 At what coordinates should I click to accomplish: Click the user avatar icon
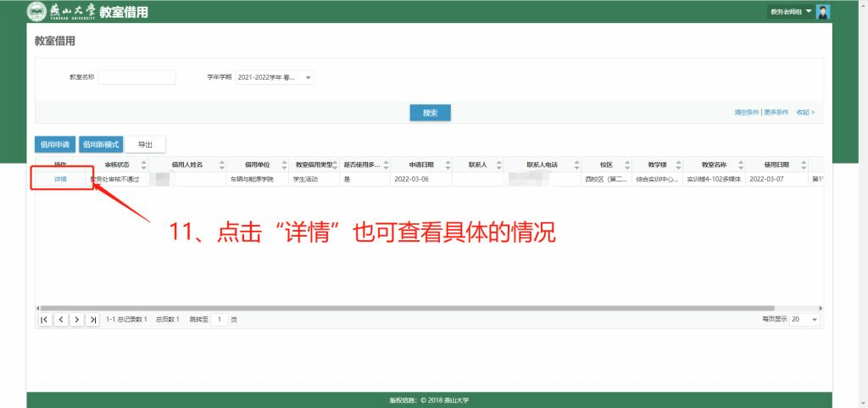coord(823,11)
